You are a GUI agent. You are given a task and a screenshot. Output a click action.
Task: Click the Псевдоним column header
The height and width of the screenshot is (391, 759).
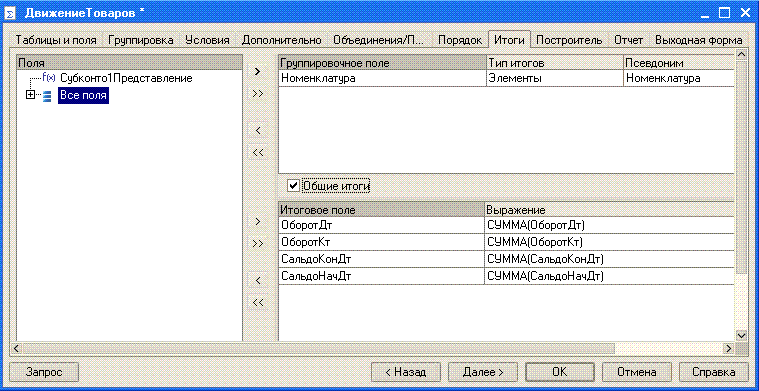679,63
